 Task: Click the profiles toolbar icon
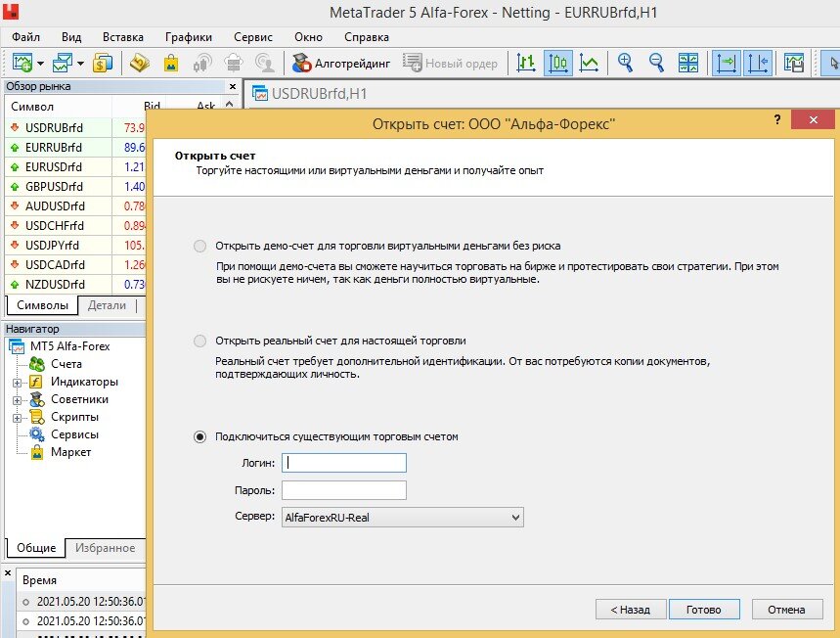tap(63, 63)
